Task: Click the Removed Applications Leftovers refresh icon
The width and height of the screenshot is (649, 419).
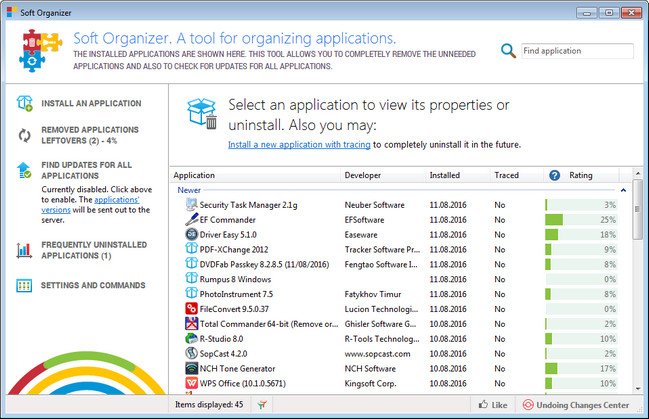Action: [24, 135]
